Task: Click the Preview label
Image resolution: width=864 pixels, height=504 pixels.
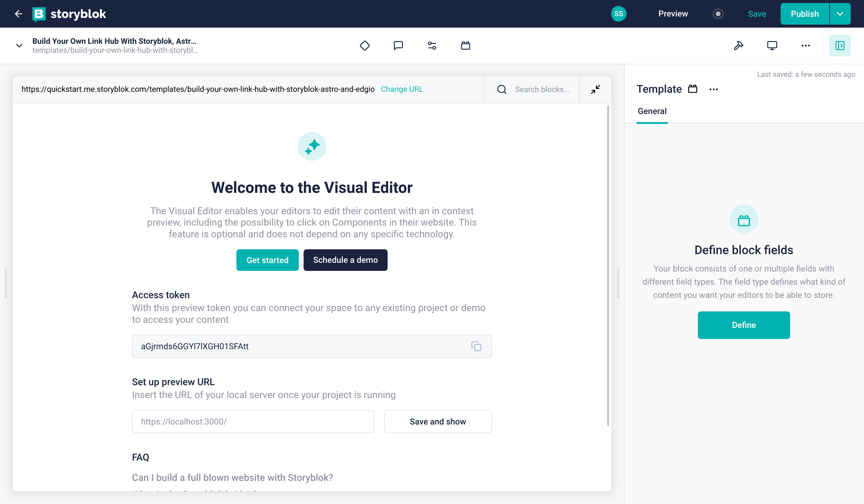Action: point(673,14)
